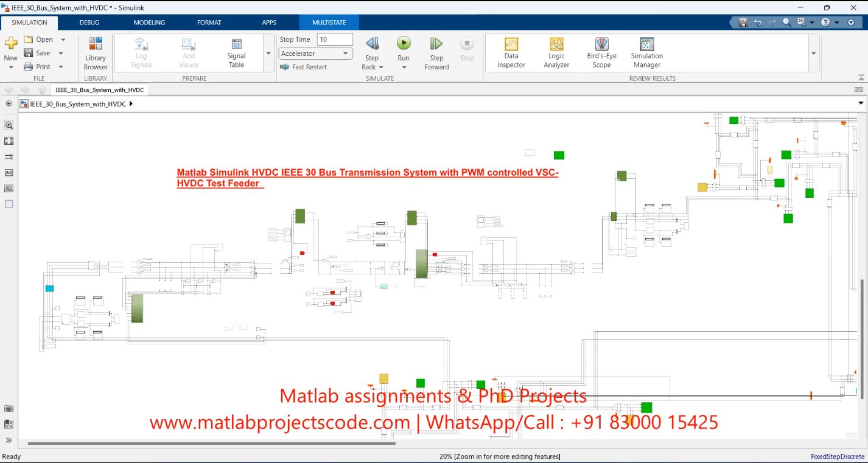This screenshot has height=463, width=868.
Task: Select the IEEE_30_Bus_System_with_HVDC model tab
Action: 99,89
